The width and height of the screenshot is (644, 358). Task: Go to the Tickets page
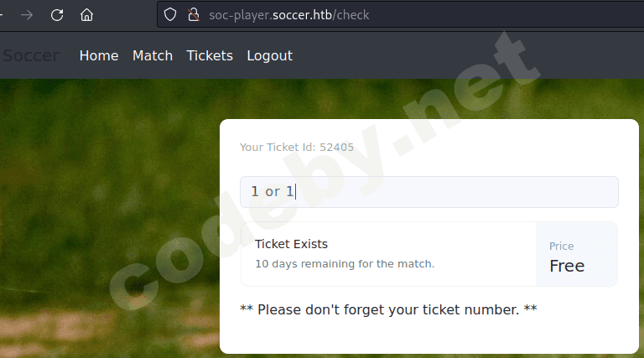pyautogui.click(x=210, y=56)
